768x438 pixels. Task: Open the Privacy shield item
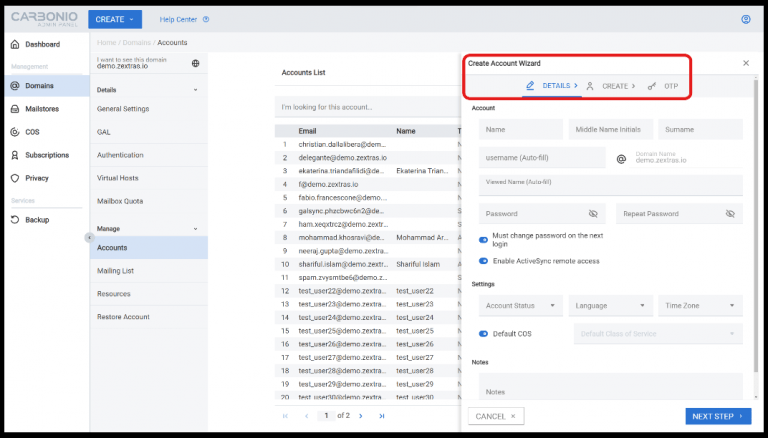[36, 178]
